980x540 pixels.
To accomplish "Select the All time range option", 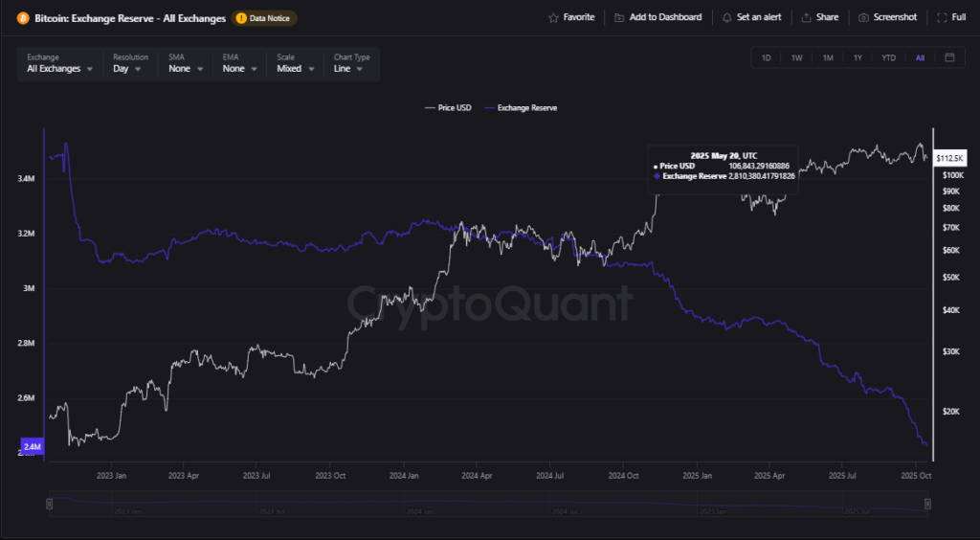I will [x=920, y=57].
